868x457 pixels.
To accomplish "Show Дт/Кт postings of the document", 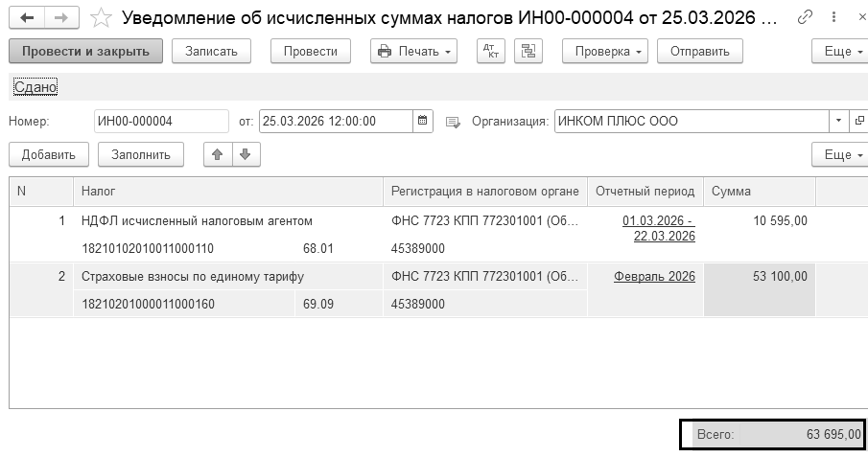I will point(490,52).
